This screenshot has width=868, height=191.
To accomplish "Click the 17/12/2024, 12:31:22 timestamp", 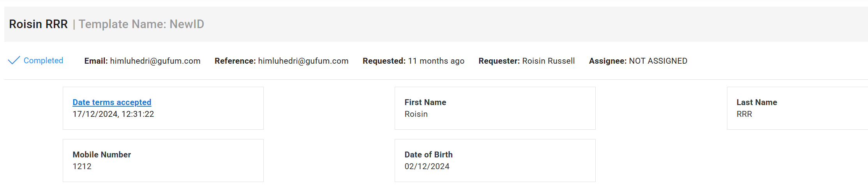I will pos(113,114).
